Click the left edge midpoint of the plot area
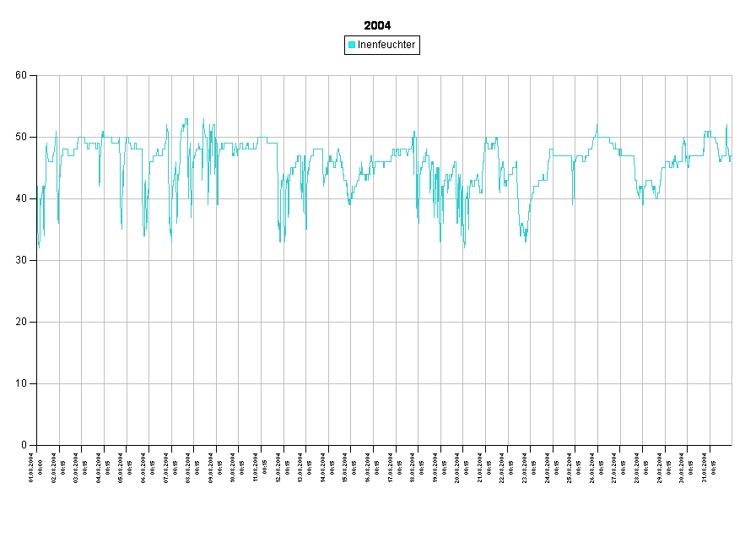The image size is (756, 559). point(37,260)
